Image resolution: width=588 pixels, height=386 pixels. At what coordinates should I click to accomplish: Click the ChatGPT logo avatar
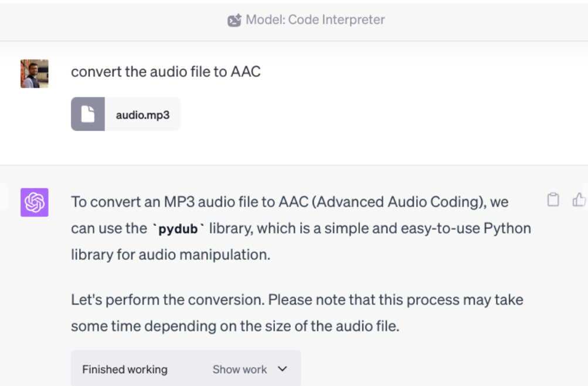tap(35, 202)
